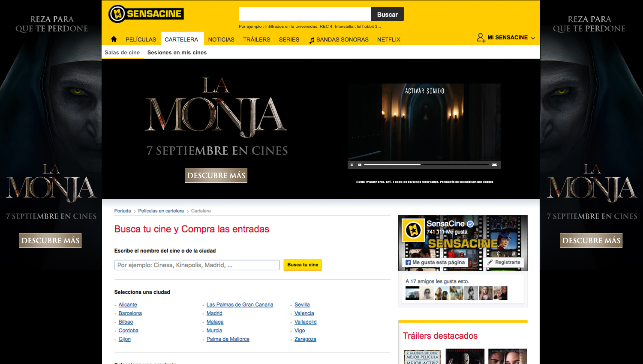
Task: Select the city Zaragoza
Action: tap(305, 339)
